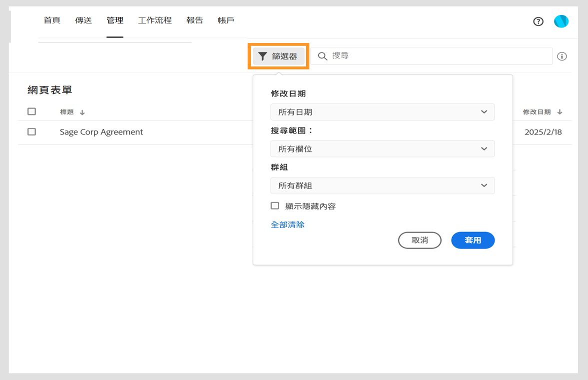Sort by 標題 column arrow

point(82,112)
